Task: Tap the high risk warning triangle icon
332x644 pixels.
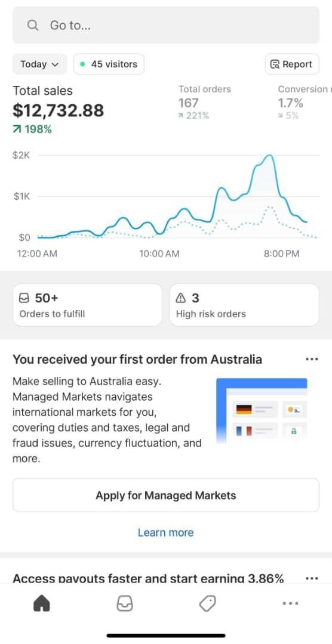Action: coord(181,298)
